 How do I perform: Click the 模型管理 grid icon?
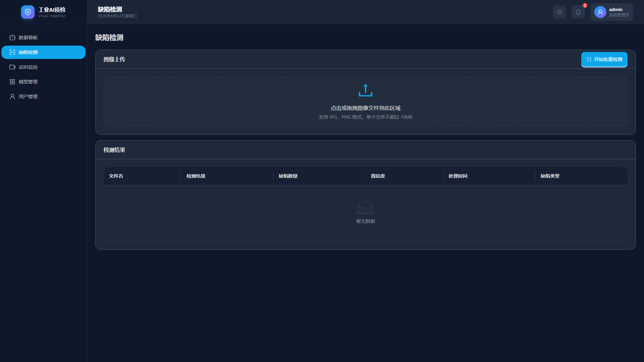12,82
